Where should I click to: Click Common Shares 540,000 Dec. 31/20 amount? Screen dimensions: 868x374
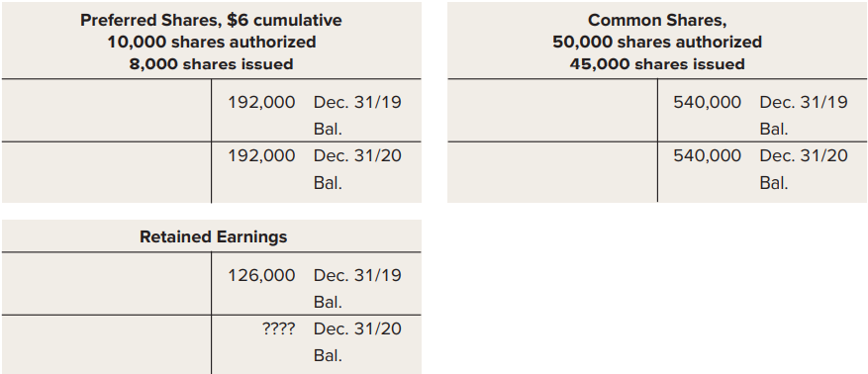click(707, 156)
